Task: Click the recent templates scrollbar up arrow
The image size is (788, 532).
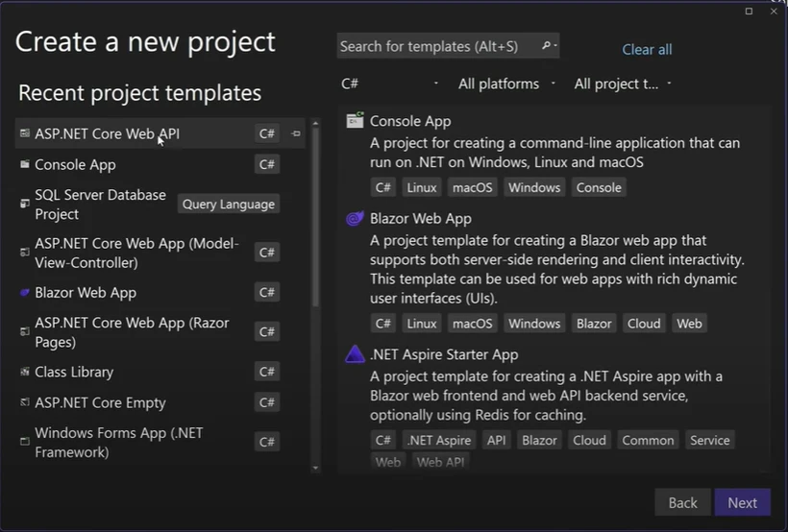Action: 315,123
